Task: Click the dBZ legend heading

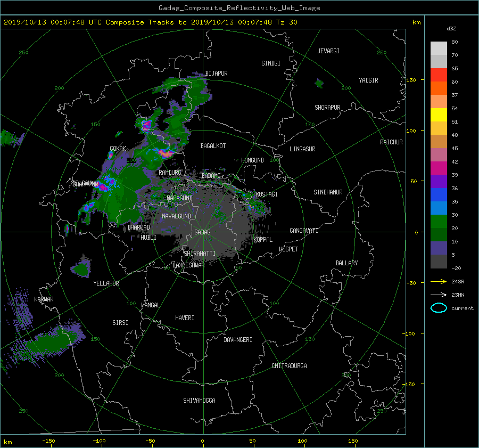Action: pos(451,28)
